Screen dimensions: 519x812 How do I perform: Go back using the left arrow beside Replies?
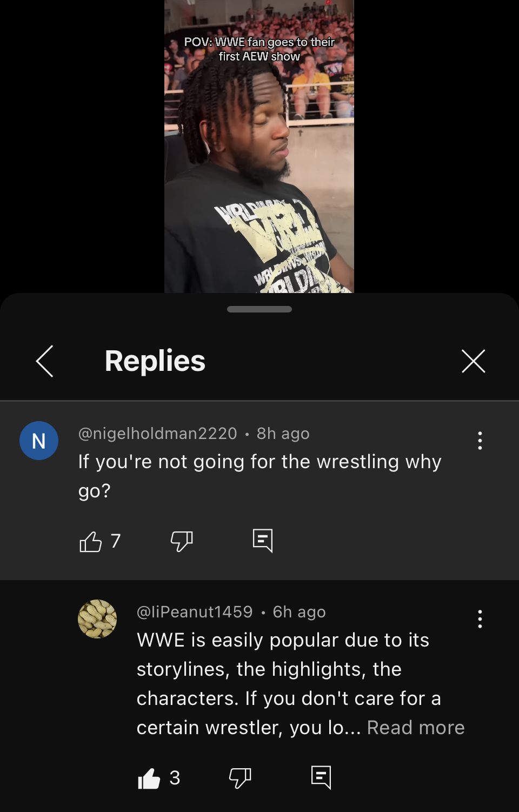point(44,361)
